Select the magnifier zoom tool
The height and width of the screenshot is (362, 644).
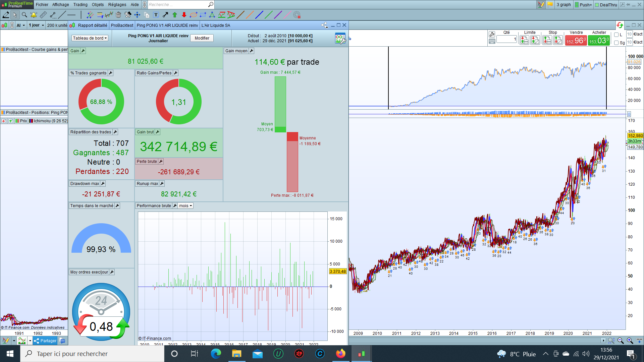(24, 15)
